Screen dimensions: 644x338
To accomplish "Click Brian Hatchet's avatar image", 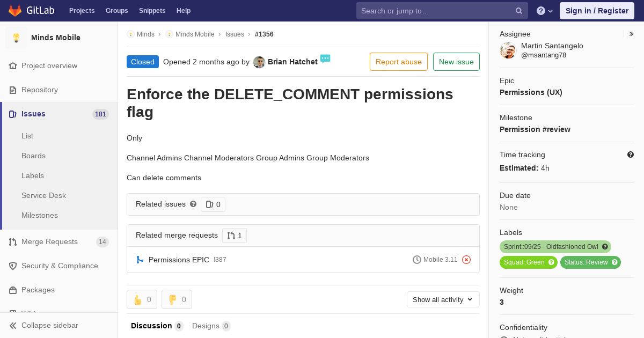I will pyautogui.click(x=259, y=62).
